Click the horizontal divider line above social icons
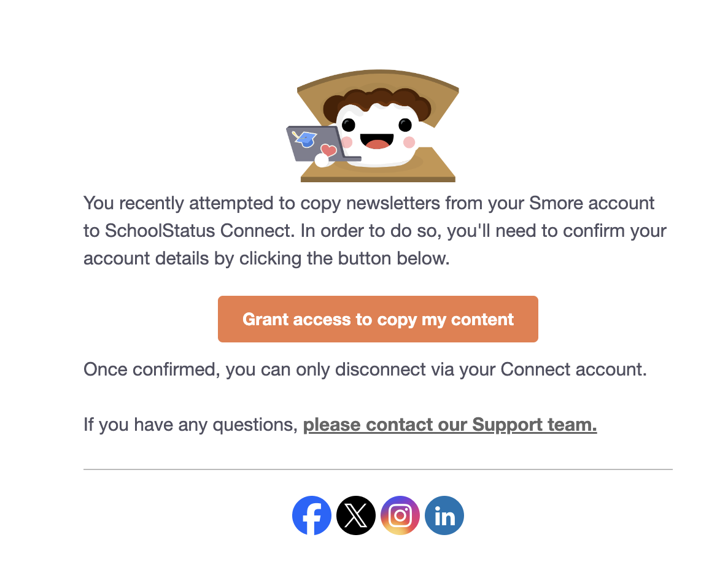Image resolution: width=728 pixels, height=567 pixels. coord(378,469)
